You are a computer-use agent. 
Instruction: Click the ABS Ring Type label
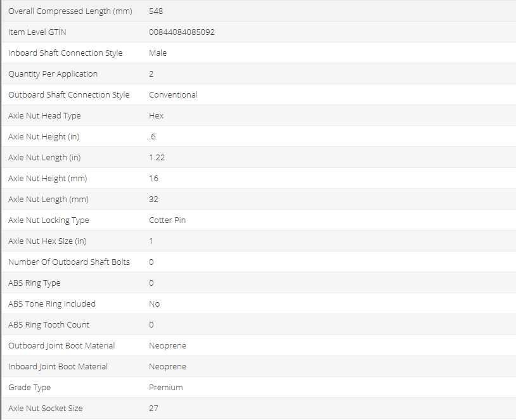pos(34,283)
